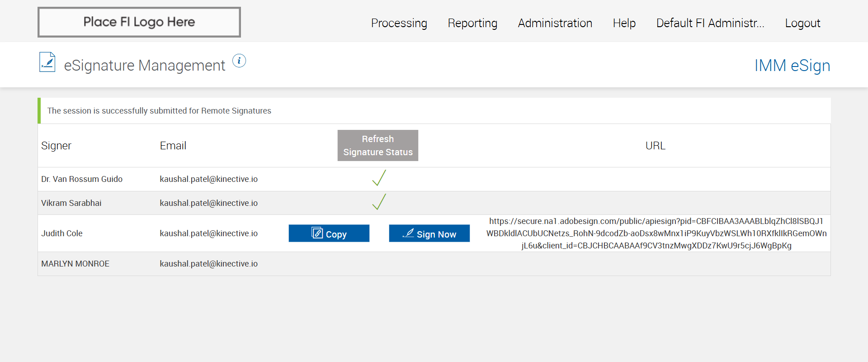Open the Help menu
Screen dimensions: 868x362
624,23
